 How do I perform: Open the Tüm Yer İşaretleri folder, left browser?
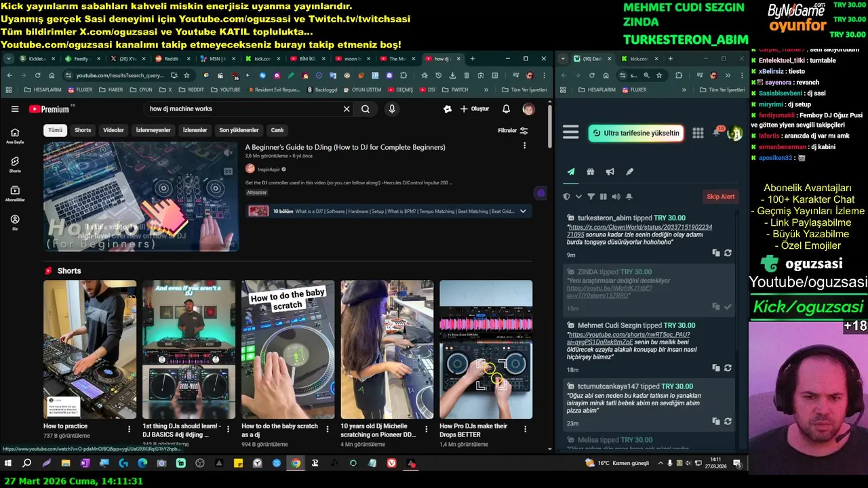coord(524,89)
